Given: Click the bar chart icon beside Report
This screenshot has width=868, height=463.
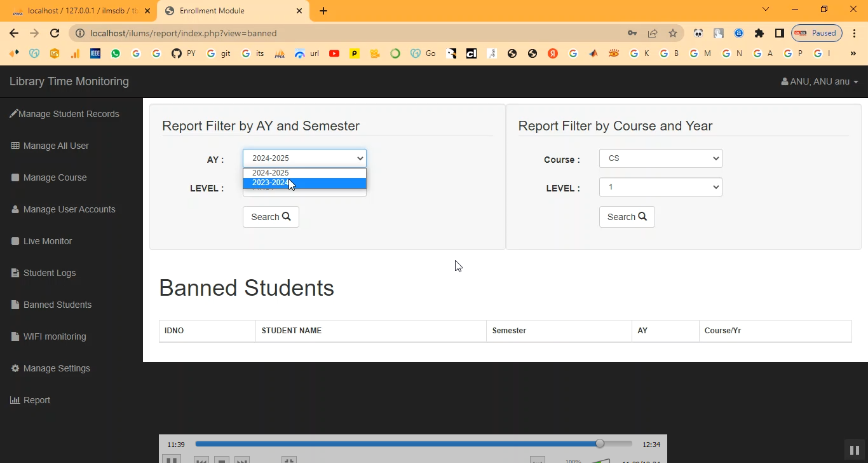Looking at the screenshot, I should click(x=15, y=400).
